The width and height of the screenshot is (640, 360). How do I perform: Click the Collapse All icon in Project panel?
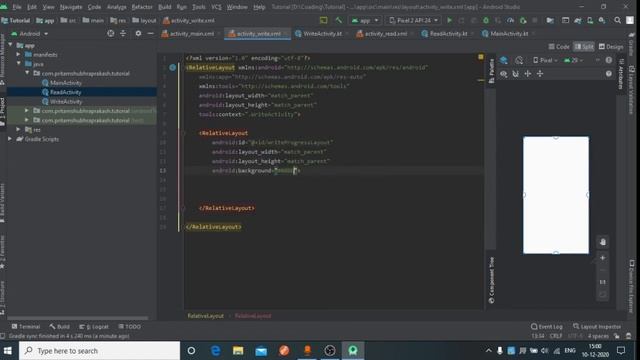[123, 33]
